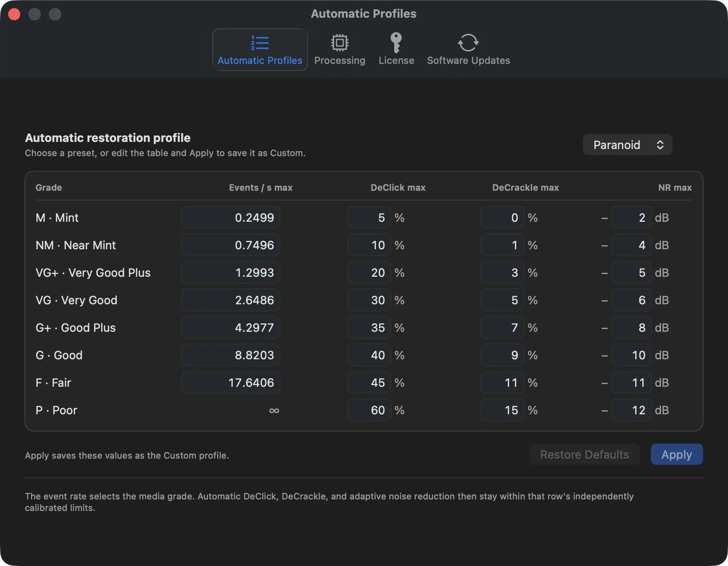Click the Automatic Profiles list icon
728x566 pixels.
[260, 43]
